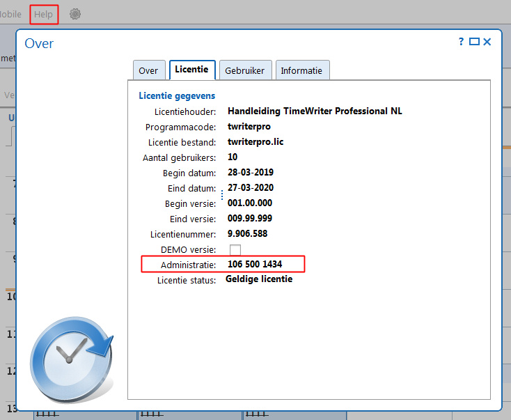This screenshot has width=511, height=420.
Task: Click the Over dialog title text
Action: click(39, 43)
